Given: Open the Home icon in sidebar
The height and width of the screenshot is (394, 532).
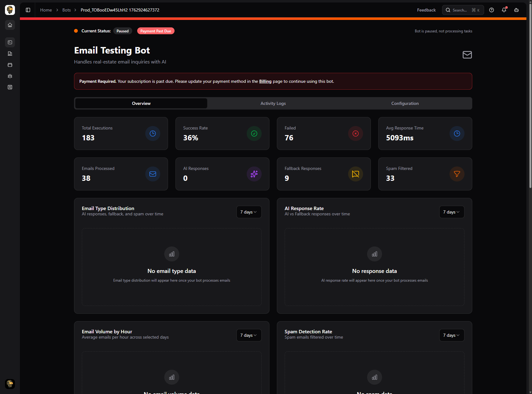Looking at the screenshot, I should 10,25.
